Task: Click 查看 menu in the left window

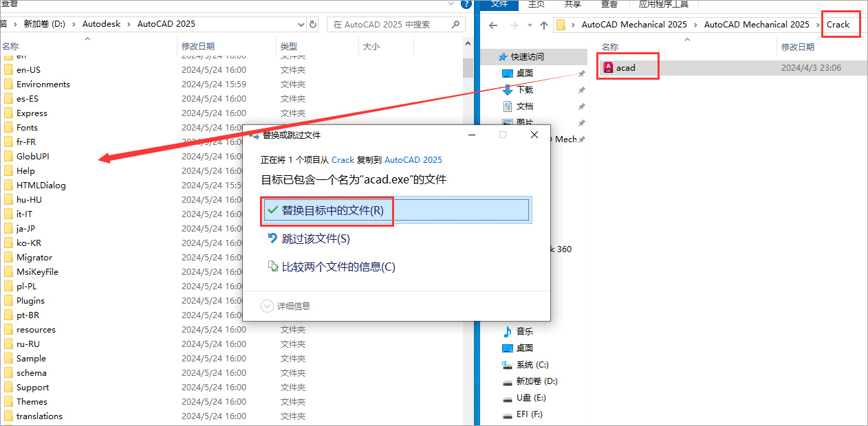Action: [9, 4]
